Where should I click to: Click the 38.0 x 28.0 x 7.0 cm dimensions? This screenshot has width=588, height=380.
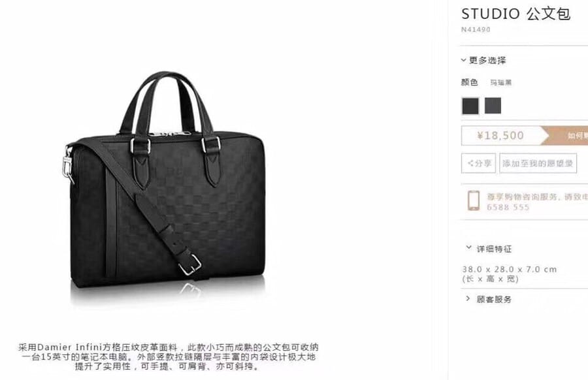509,270
